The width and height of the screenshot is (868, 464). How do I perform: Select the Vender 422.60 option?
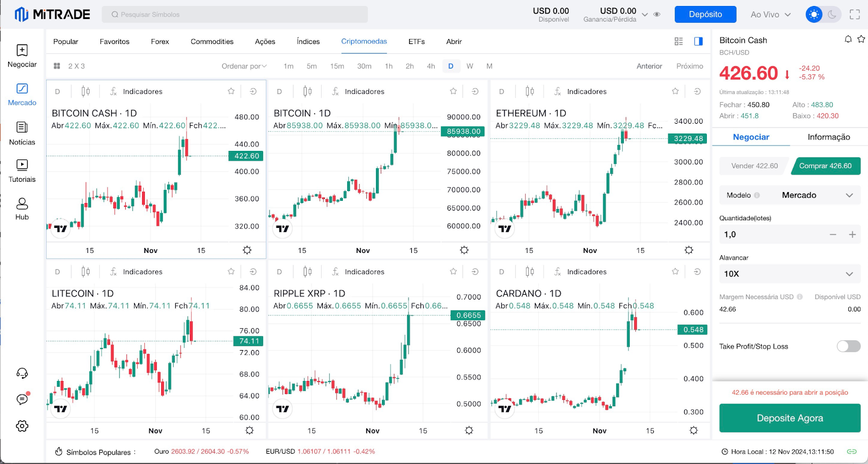[x=754, y=166]
